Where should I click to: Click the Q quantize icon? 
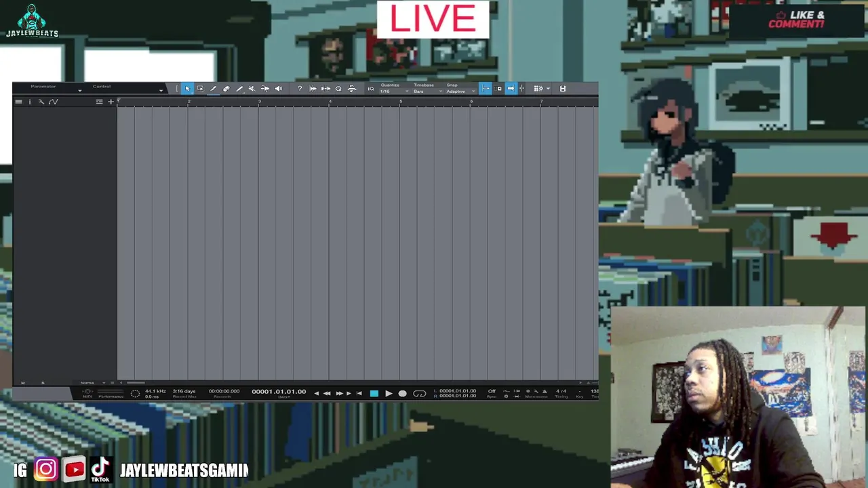pos(338,89)
